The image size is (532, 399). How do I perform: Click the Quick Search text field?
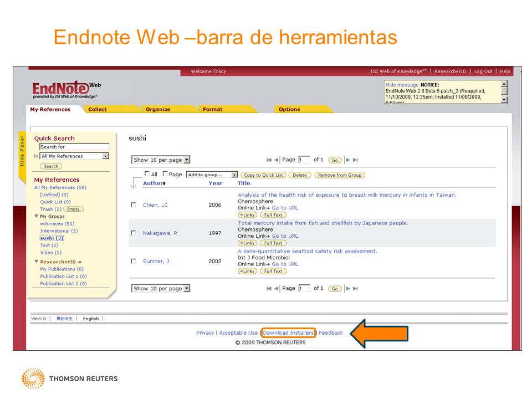point(74,146)
